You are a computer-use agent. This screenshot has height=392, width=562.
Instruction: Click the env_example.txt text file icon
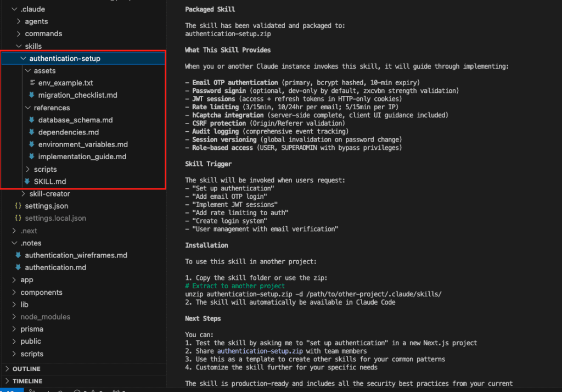pos(32,83)
